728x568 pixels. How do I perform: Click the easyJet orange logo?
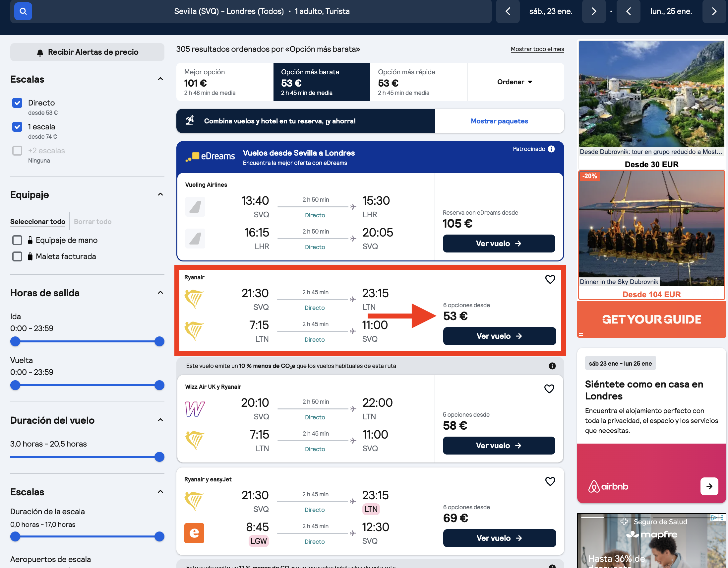pyautogui.click(x=194, y=532)
